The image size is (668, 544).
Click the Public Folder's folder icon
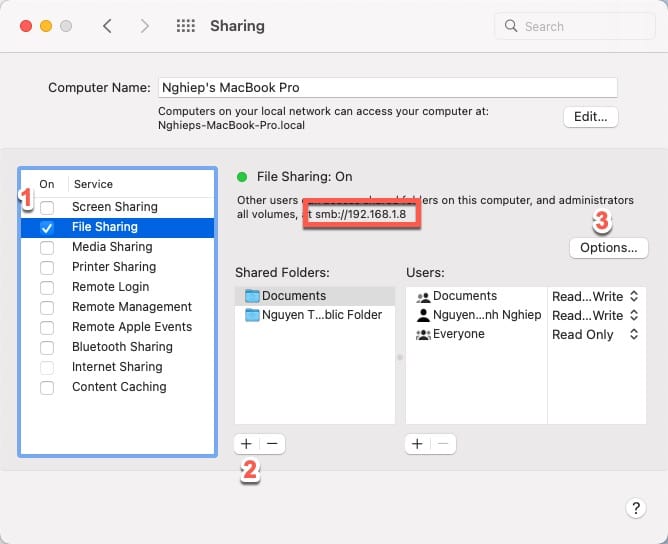[x=252, y=315]
